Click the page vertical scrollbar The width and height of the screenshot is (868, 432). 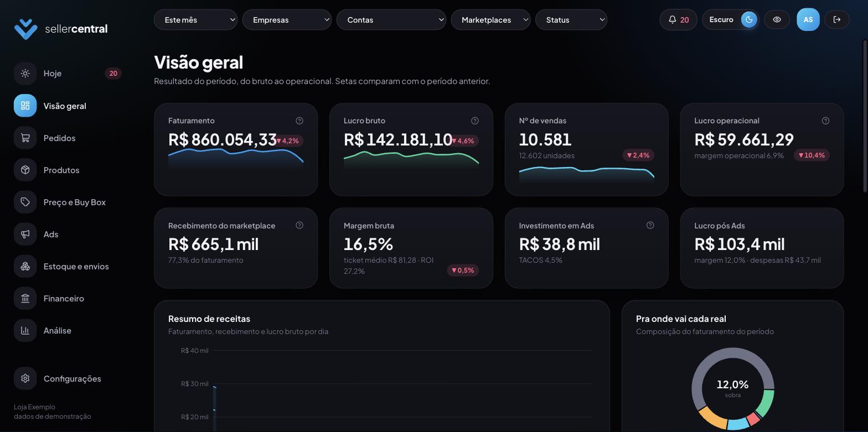click(865, 116)
